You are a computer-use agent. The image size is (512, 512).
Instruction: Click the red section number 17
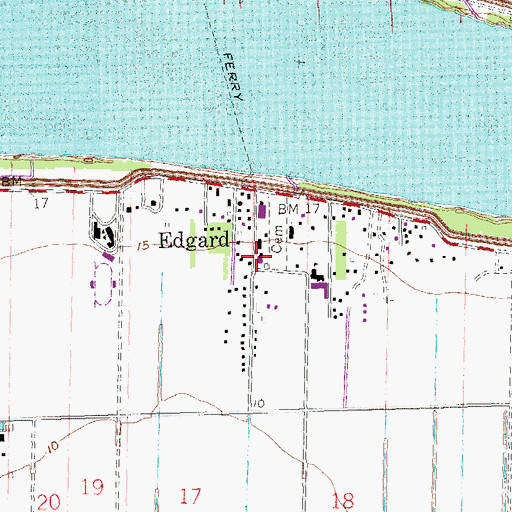(190, 496)
